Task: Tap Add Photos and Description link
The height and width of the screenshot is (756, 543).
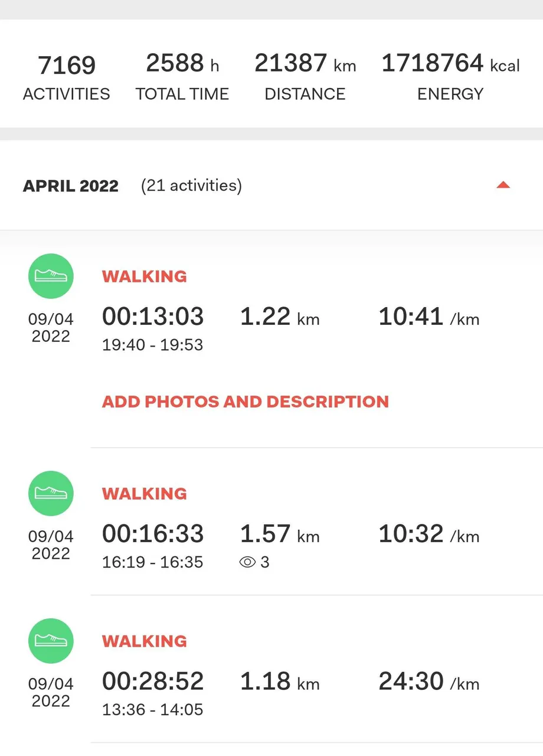Action: tap(246, 402)
